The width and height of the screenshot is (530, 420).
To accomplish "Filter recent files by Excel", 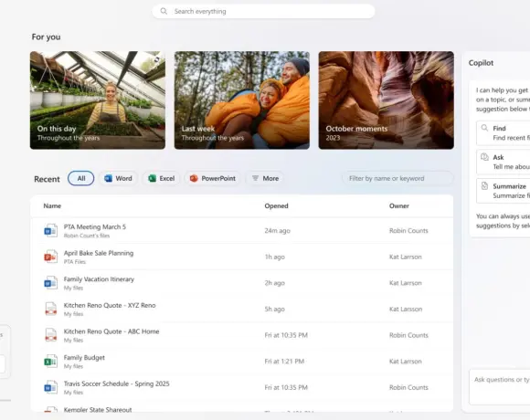I will tap(162, 178).
